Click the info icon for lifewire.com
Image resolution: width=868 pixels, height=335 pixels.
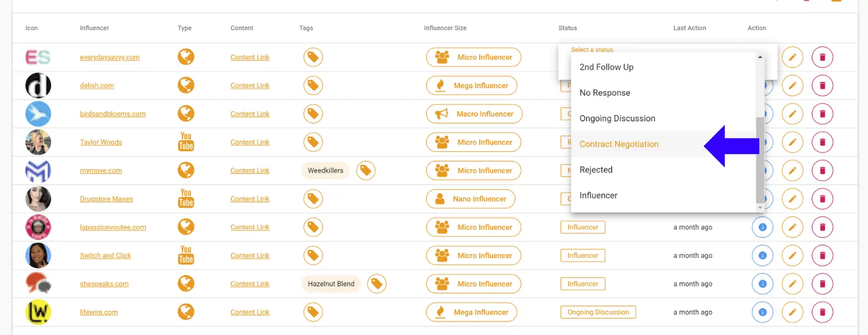click(763, 312)
